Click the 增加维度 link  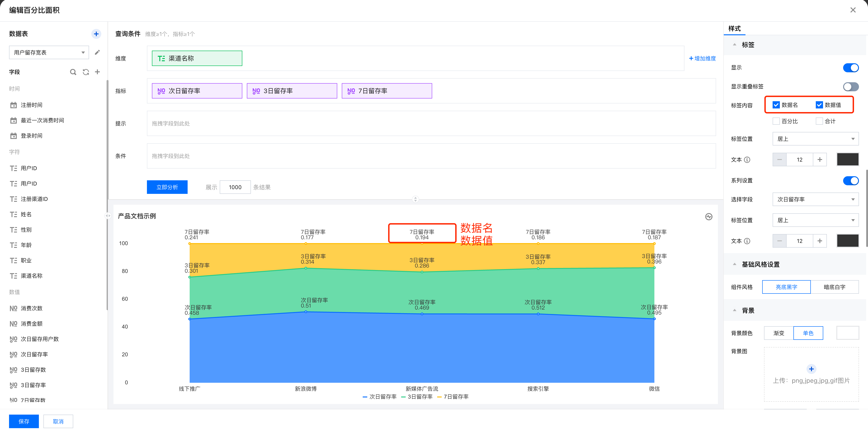point(702,58)
